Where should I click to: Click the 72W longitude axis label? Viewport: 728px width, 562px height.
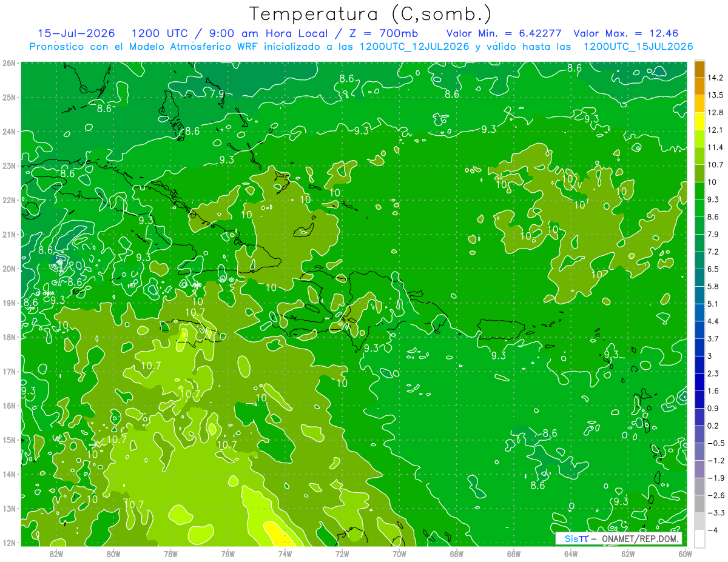click(x=342, y=554)
